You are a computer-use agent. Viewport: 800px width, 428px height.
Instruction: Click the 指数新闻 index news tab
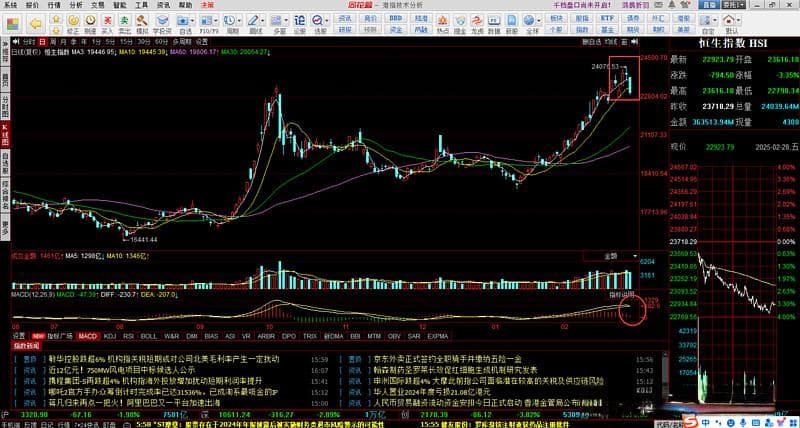pyautogui.click(x=26, y=346)
